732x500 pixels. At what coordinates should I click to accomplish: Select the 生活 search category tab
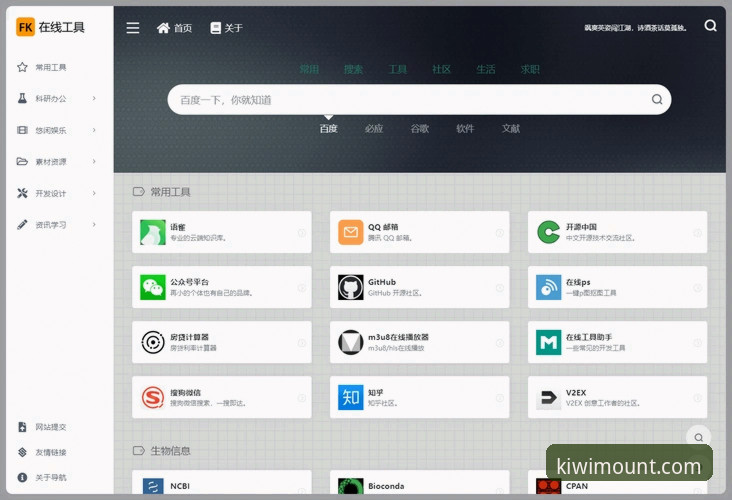(x=486, y=69)
